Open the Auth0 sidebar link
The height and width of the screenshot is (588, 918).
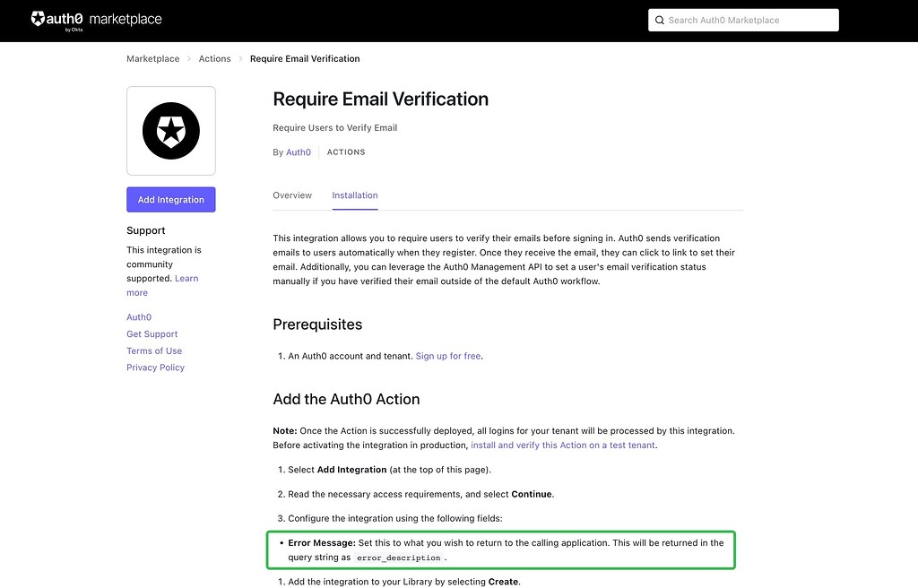(x=139, y=317)
